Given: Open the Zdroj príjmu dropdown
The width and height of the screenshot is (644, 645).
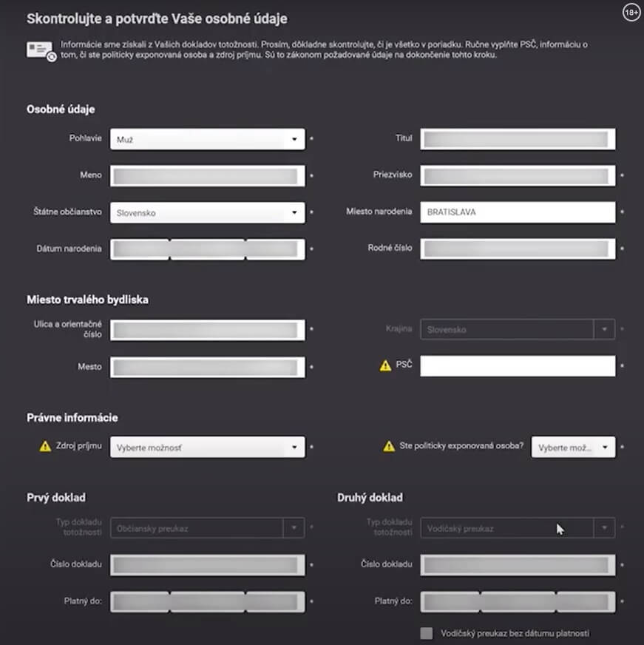Looking at the screenshot, I should (x=208, y=448).
